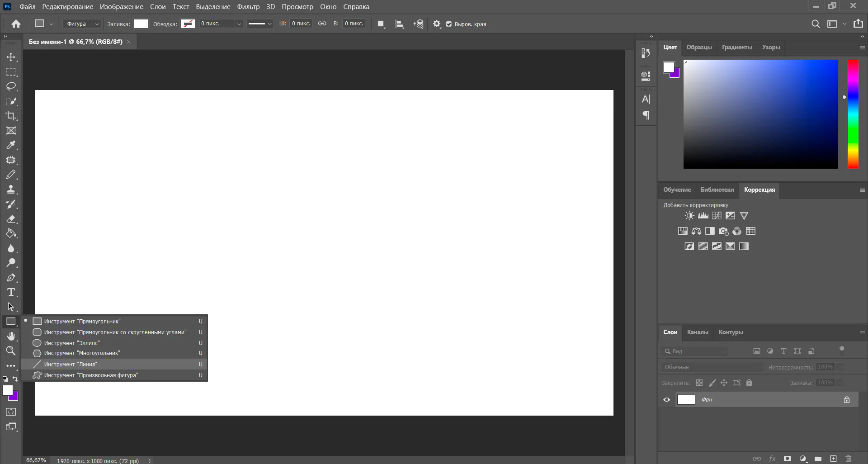
Task: Select the Move tool
Action: pos(11,57)
